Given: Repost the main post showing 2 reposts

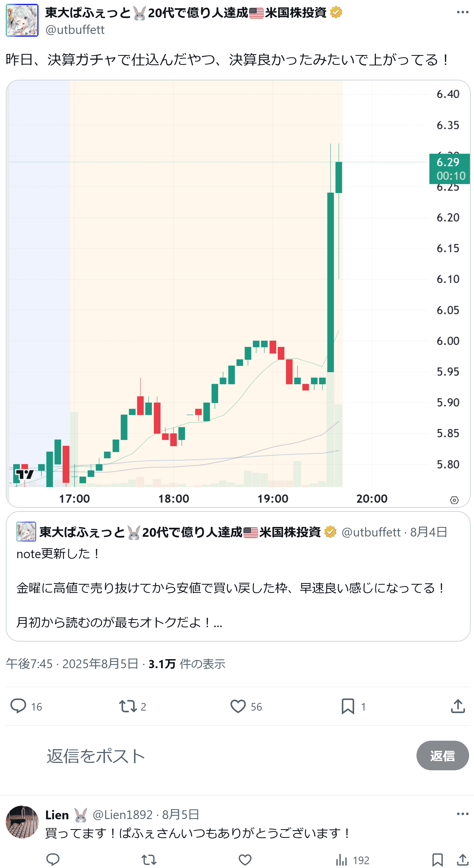Looking at the screenshot, I should coord(128,706).
